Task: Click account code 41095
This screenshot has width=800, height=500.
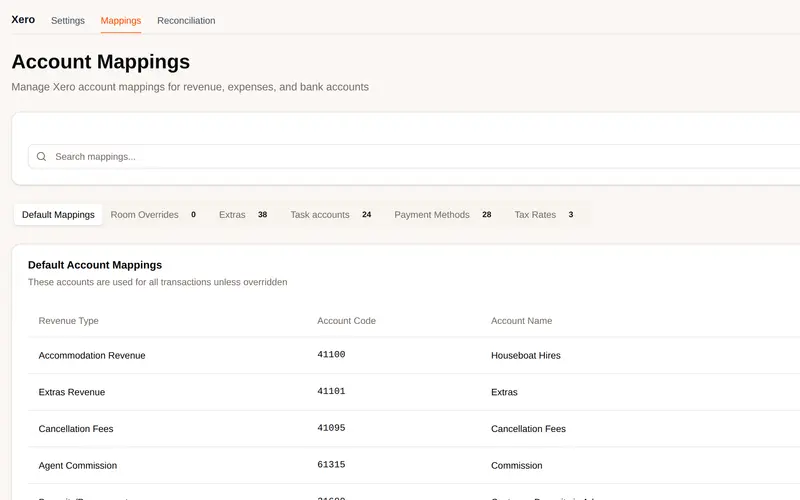Action: (x=331, y=428)
